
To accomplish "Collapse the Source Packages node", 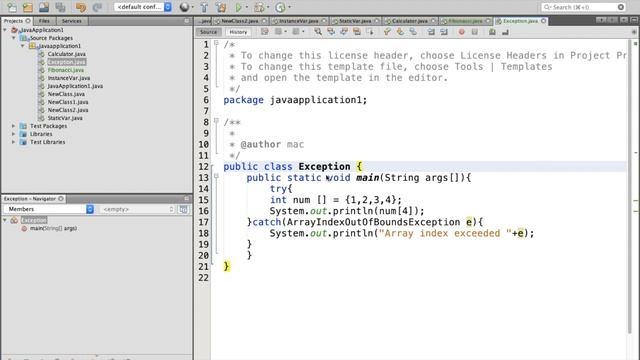I will click(x=13, y=38).
